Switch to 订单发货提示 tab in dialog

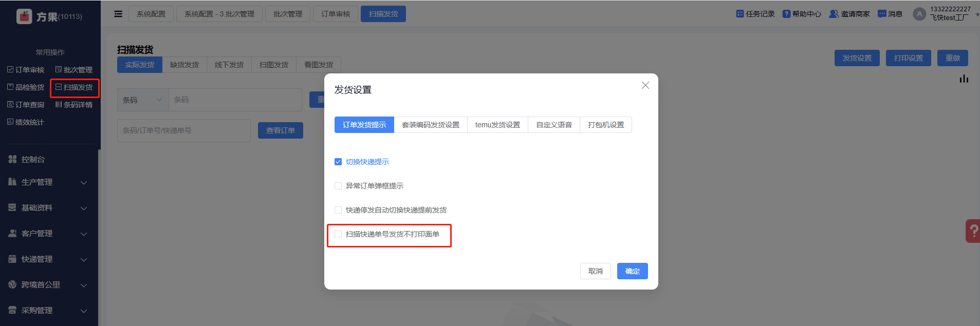[364, 125]
